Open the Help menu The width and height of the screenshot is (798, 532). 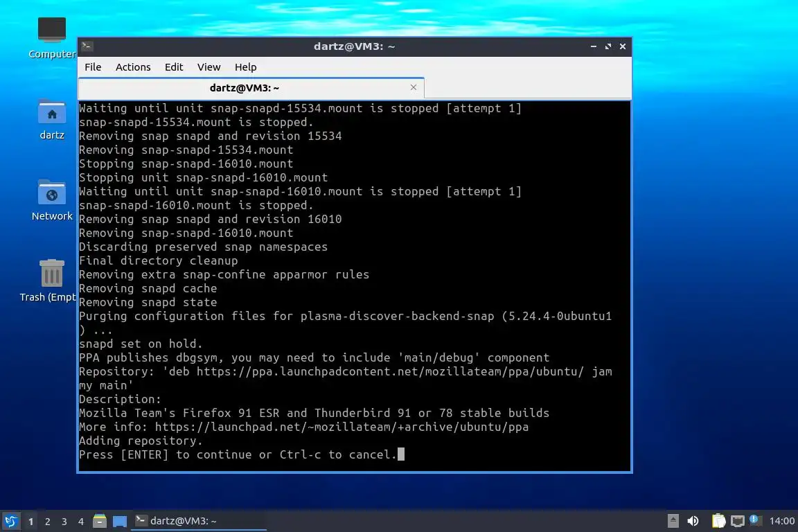(x=245, y=67)
